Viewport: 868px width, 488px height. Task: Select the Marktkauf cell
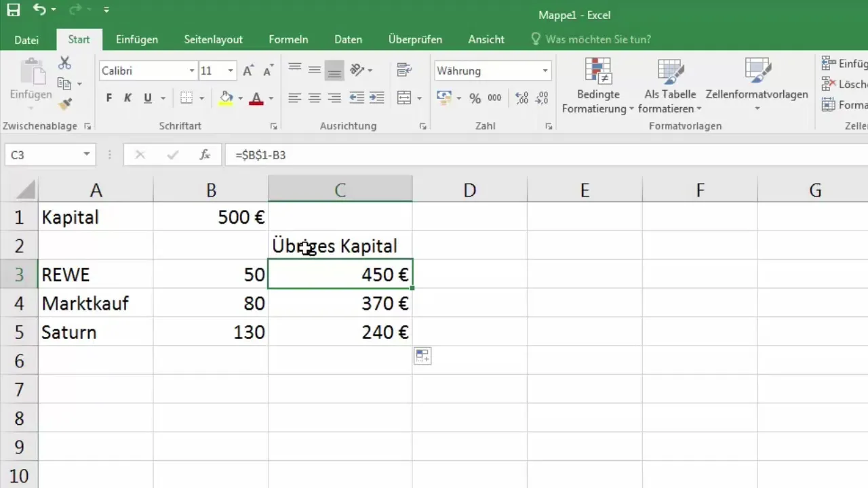[96, 303]
